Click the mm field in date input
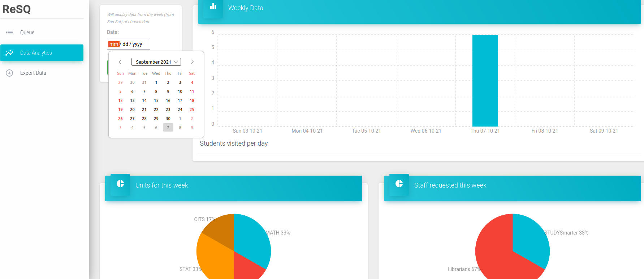 (x=114, y=44)
